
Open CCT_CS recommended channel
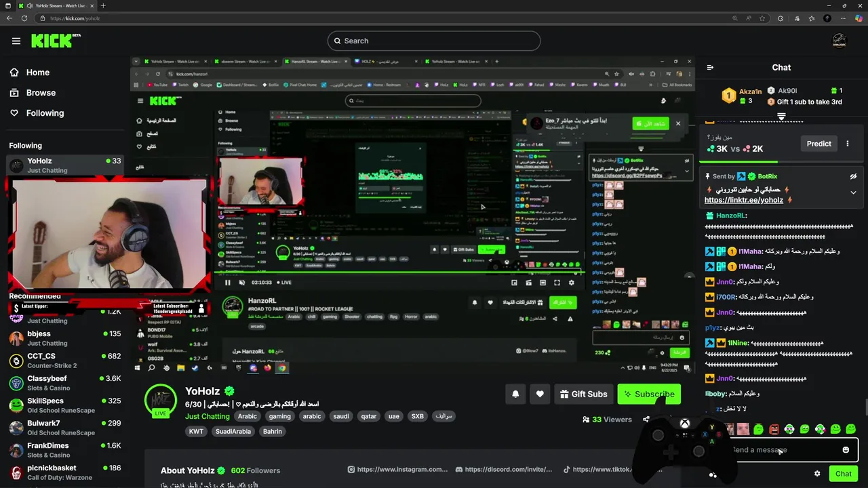pyautogui.click(x=65, y=361)
